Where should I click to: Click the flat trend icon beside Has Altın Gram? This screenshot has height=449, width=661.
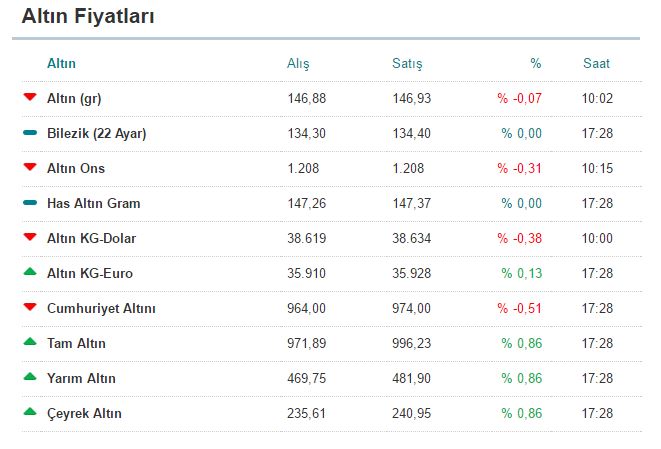[x=29, y=203]
